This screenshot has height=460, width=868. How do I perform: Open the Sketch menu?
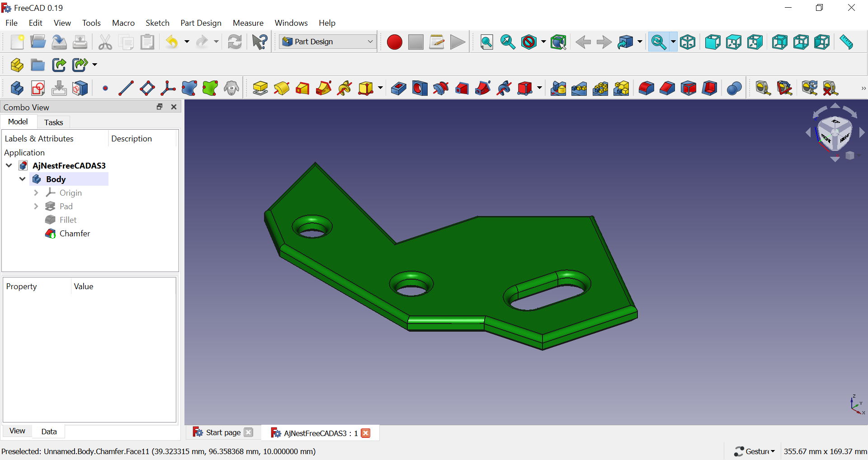[x=157, y=23]
